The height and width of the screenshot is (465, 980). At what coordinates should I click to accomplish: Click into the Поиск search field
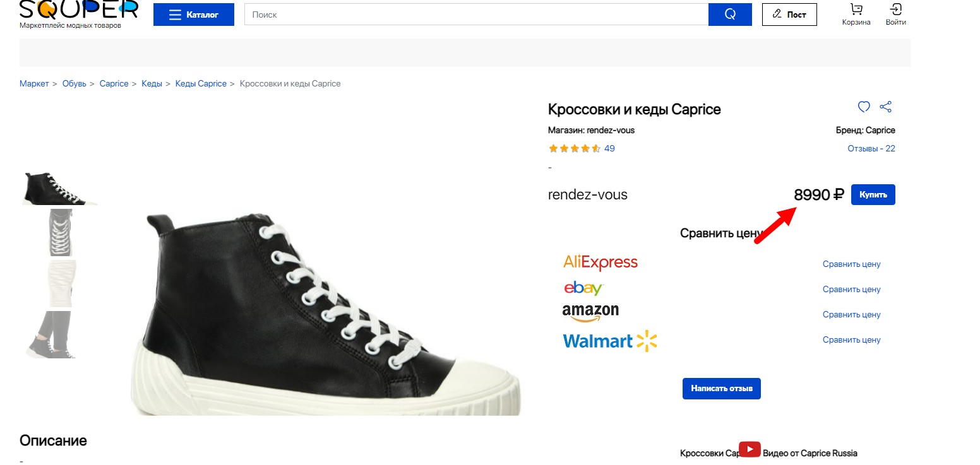pos(476,15)
